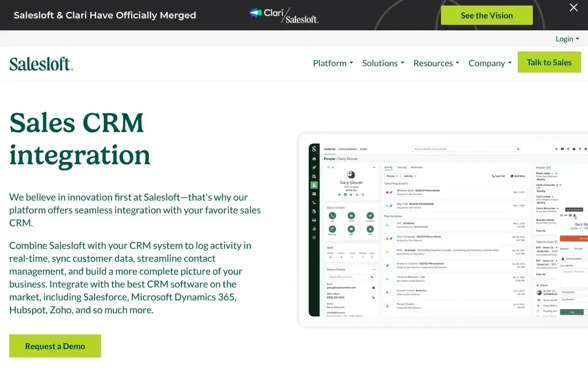Click the envelope email icon in sidebar
Viewport: 588px width, 368px height.
point(314,194)
